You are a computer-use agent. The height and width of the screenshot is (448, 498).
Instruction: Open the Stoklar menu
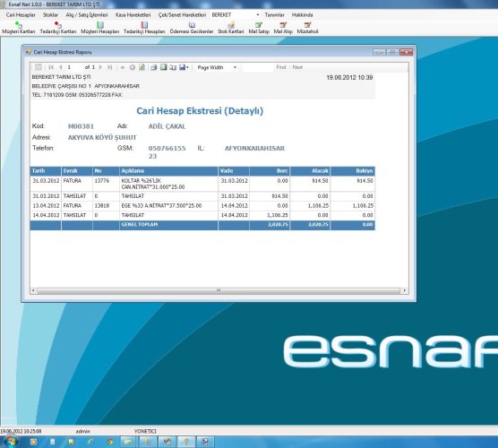pos(50,15)
